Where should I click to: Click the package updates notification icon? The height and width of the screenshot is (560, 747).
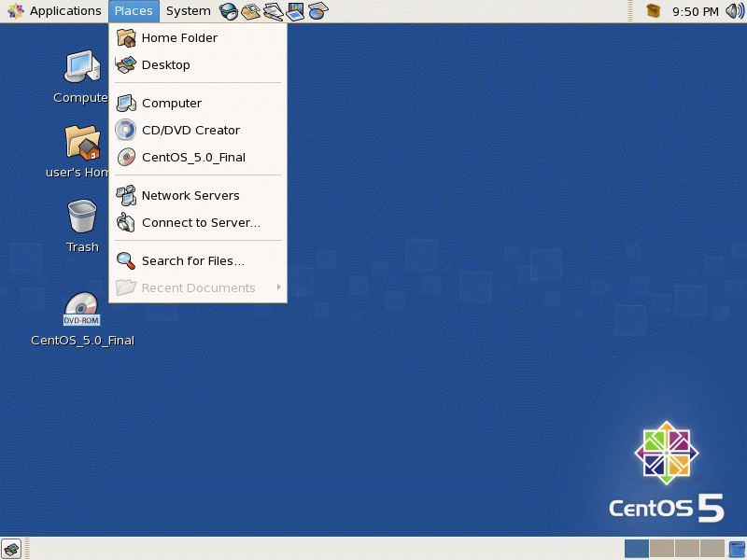(x=653, y=10)
